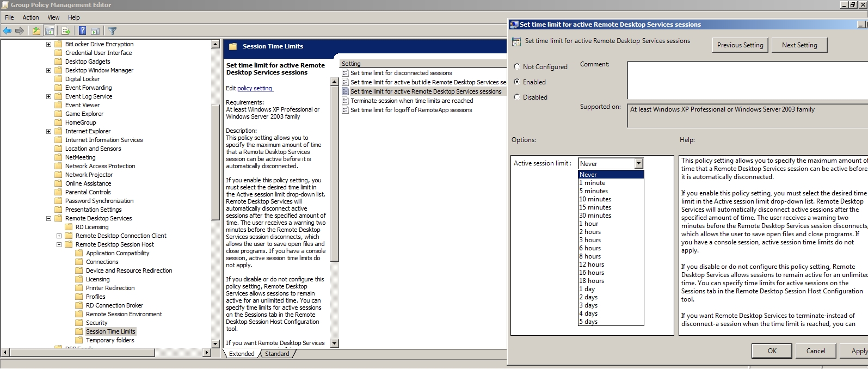The image size is (868, 369).
Task: Select '1 hour' in the session limit list
Action: 611,224
